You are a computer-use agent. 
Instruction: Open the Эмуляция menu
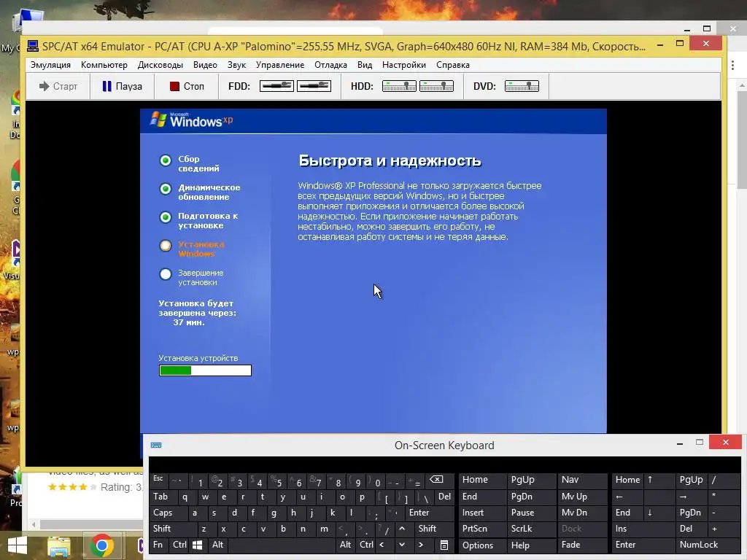point(50,65)
